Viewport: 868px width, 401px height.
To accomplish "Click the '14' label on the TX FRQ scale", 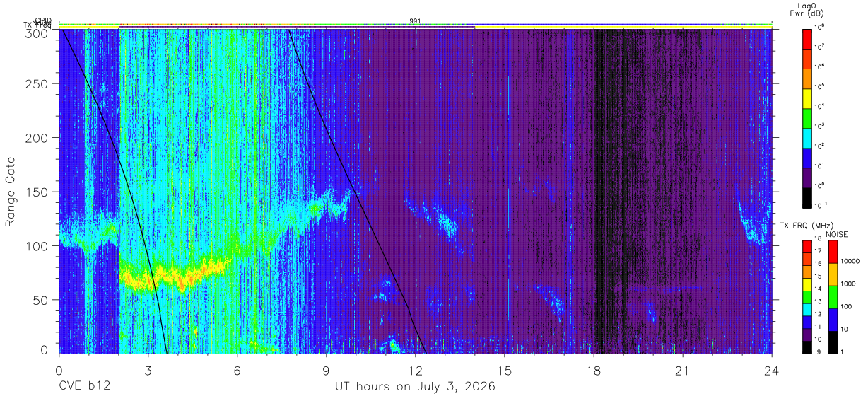I will (817, 289).
